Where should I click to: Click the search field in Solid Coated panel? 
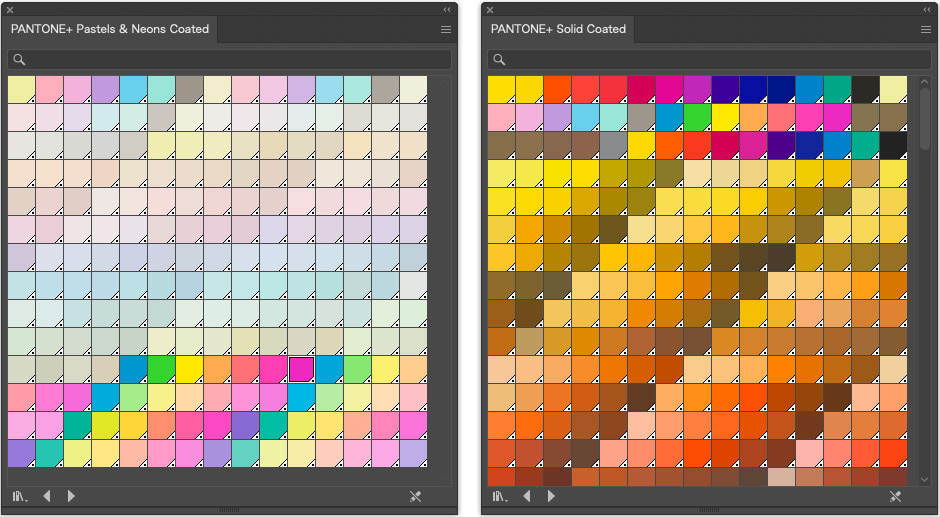pos(710,60)
